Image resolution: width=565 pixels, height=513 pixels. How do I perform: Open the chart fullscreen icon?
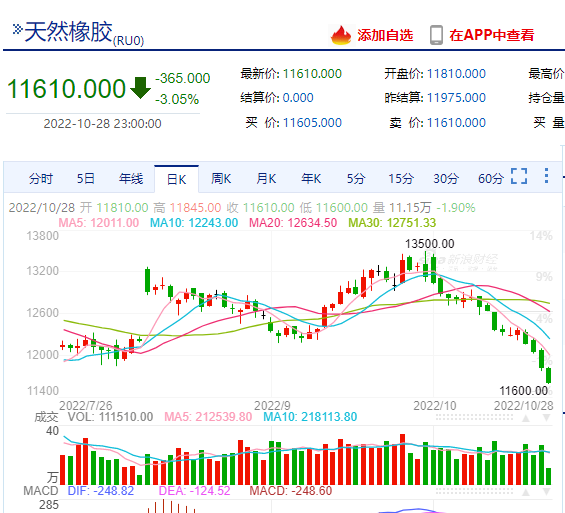[x=519, y=176]
